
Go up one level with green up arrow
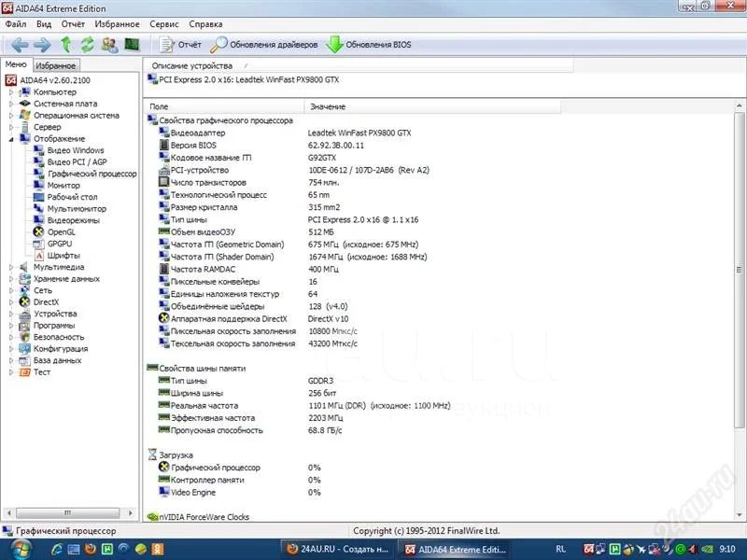65,45
